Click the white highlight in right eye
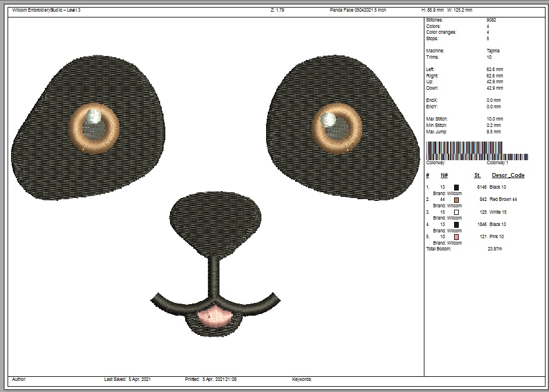The image size is (549, 392). pyautogui.click(x=328, y=119)
